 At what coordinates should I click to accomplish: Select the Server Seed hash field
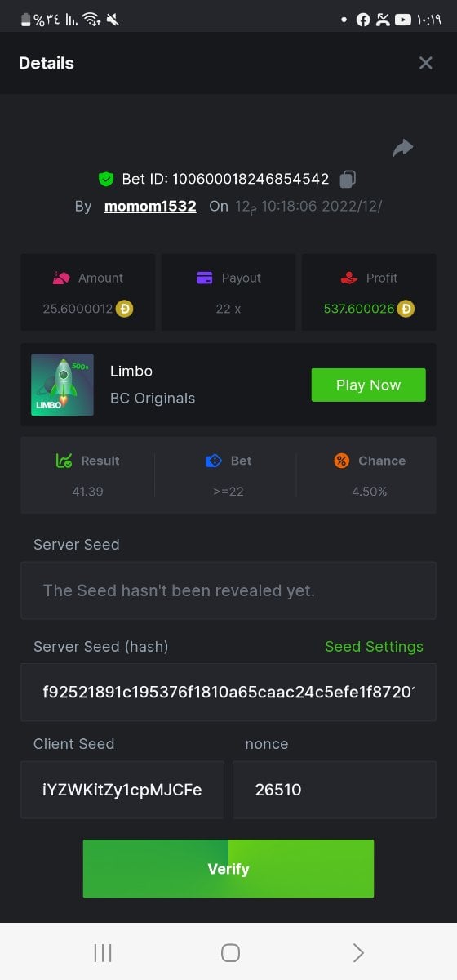click(228, 692)
